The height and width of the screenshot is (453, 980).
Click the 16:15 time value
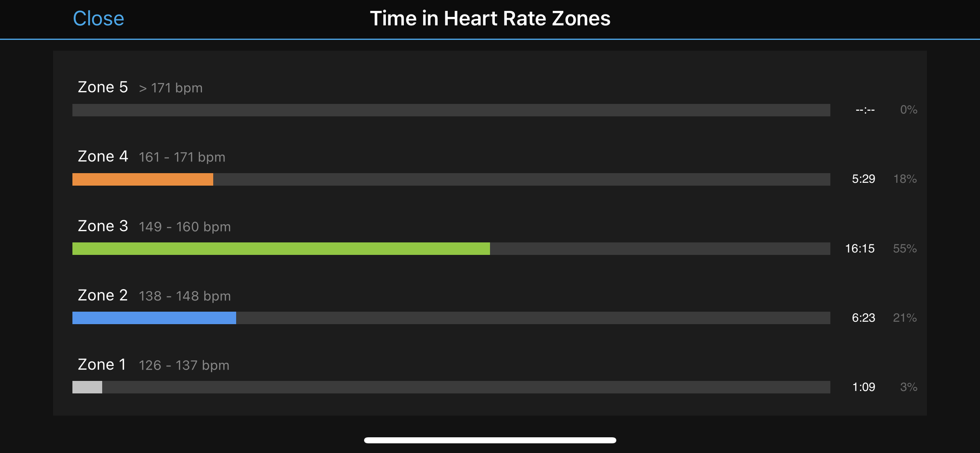coord(860,248)
